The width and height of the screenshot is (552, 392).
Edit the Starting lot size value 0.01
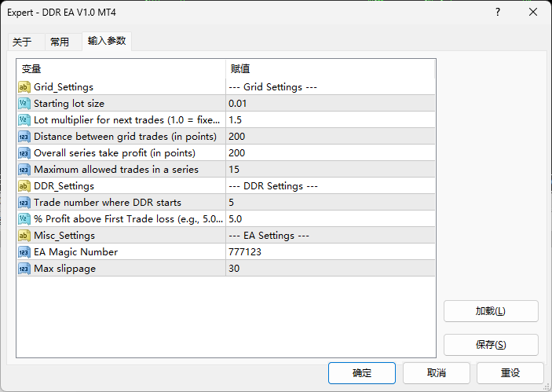click(x=330, y=104)
